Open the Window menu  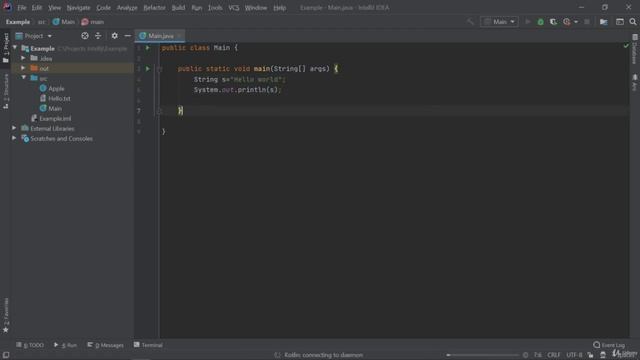click(256, 8)
